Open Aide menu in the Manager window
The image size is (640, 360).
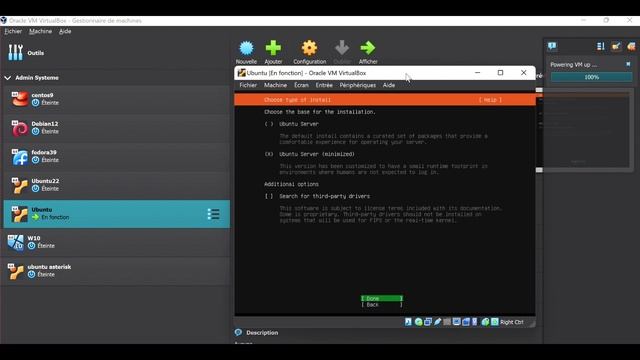(65, 31)
